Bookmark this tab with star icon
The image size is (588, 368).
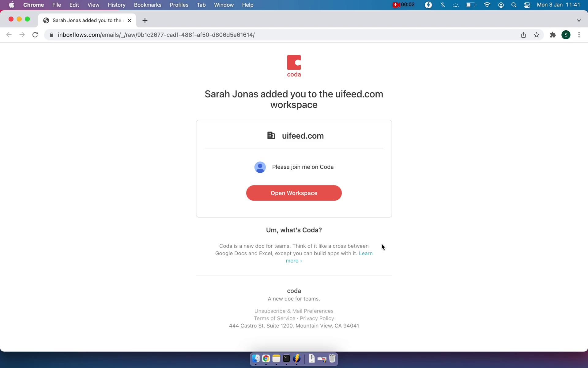[x=537, y=35]
